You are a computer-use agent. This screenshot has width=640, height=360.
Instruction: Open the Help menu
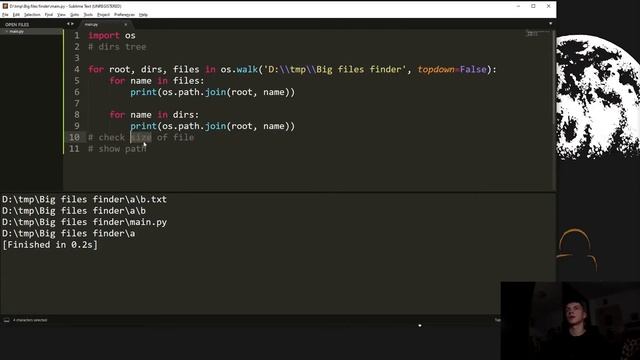[x=143, y=15]
